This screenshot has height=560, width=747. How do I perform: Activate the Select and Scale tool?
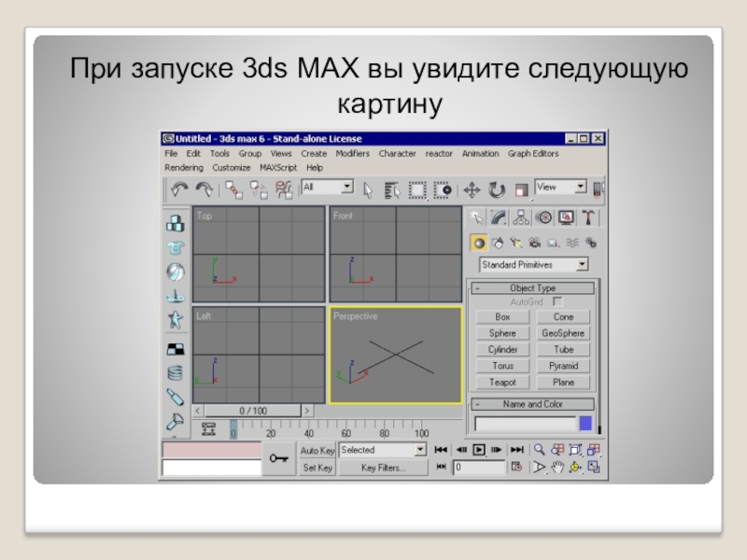[521, 190]
